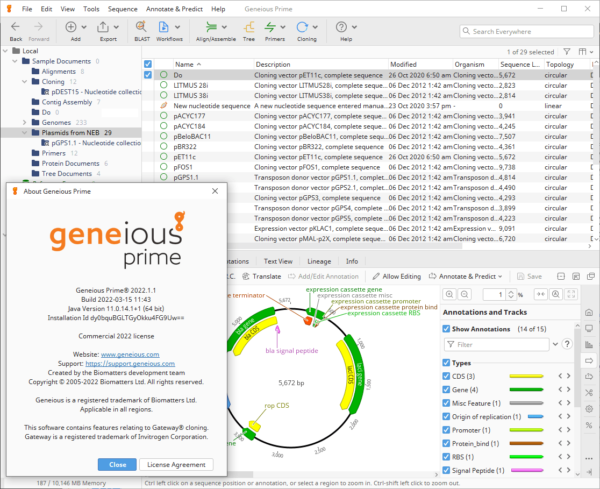
Task: Open the advanced settings gear sidebar icon
Action: [x=589, y=409]
